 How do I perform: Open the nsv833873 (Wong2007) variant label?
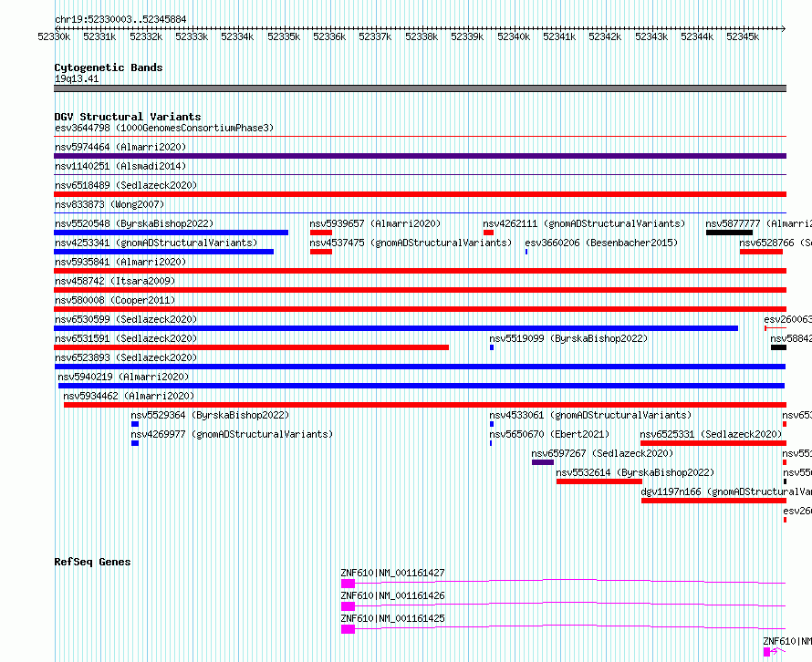109,204
